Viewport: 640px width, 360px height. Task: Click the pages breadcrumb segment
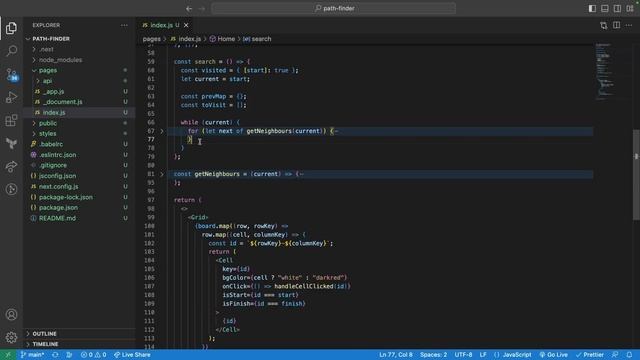pyautogui.click(x=151, y=39)
